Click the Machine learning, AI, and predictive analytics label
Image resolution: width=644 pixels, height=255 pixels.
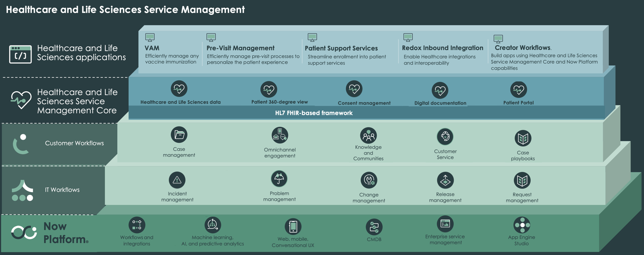click(212, 240)
